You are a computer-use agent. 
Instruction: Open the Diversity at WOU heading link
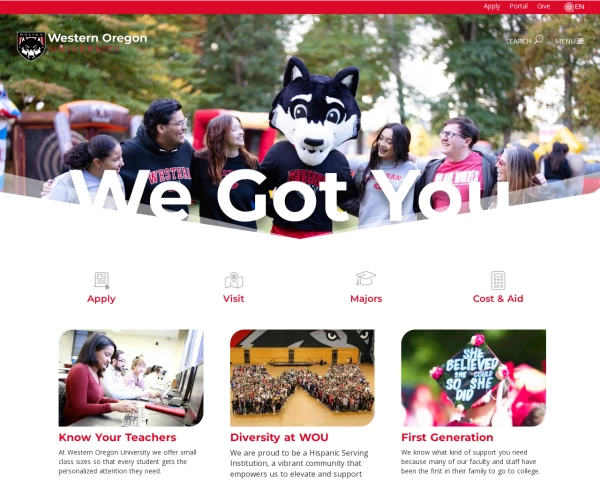click(279, 437)
